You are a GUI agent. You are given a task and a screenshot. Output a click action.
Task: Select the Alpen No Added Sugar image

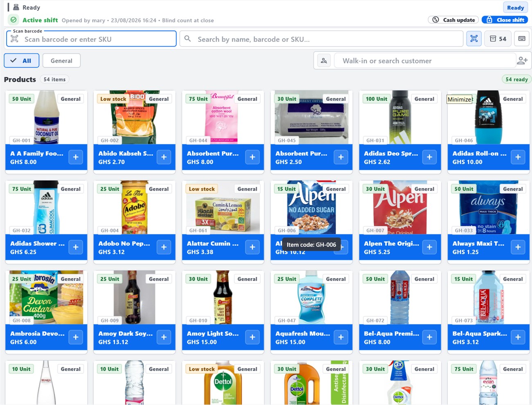point(311,207)
